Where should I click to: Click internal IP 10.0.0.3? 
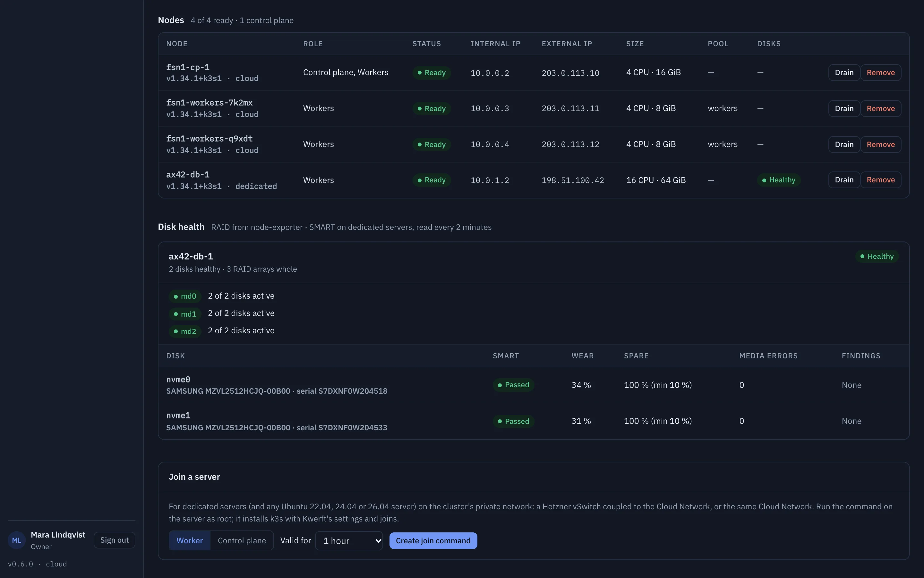(x=490, y=109)
